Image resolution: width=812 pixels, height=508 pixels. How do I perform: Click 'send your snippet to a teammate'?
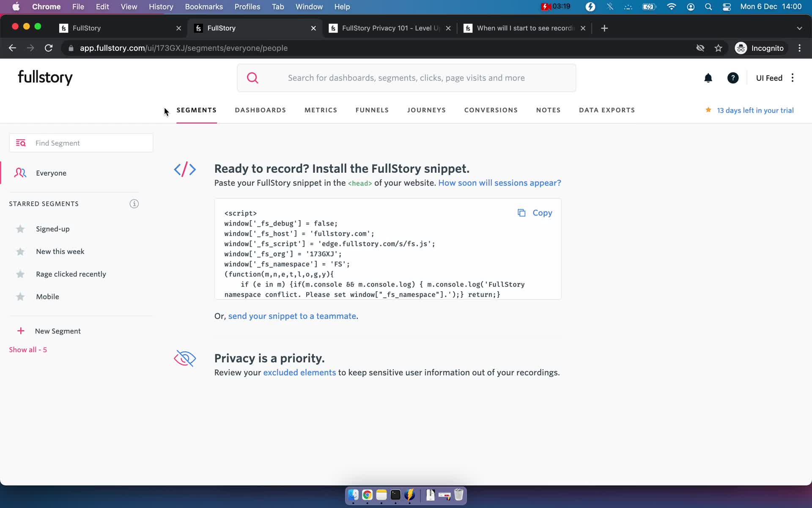(292, 316)
